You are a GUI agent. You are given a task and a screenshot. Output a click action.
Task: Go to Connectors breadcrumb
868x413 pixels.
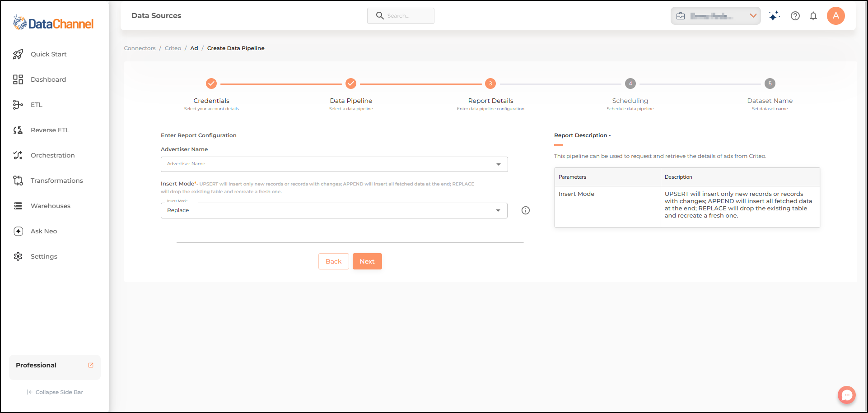click(x=140, y=48)
